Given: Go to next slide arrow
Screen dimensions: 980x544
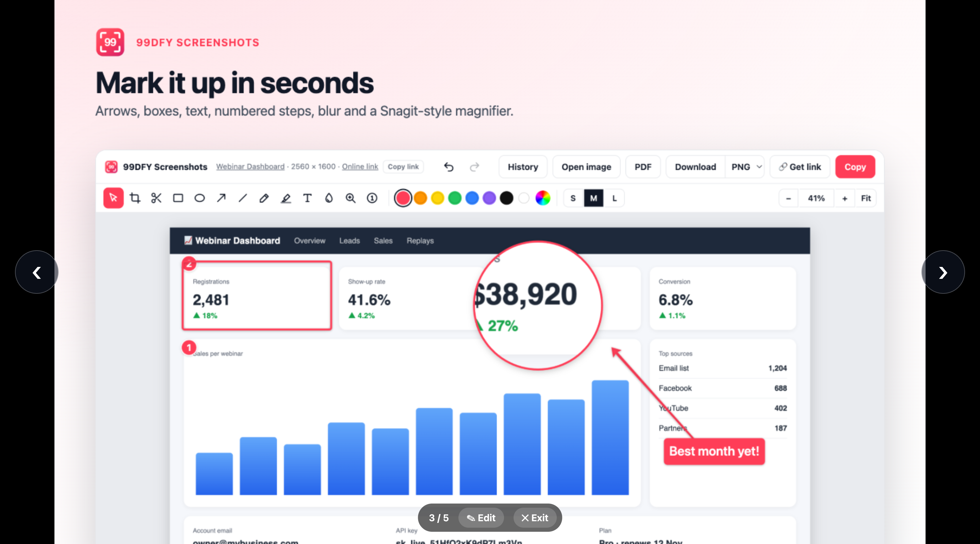Looking at the screenshot, I should pos(943,272).
